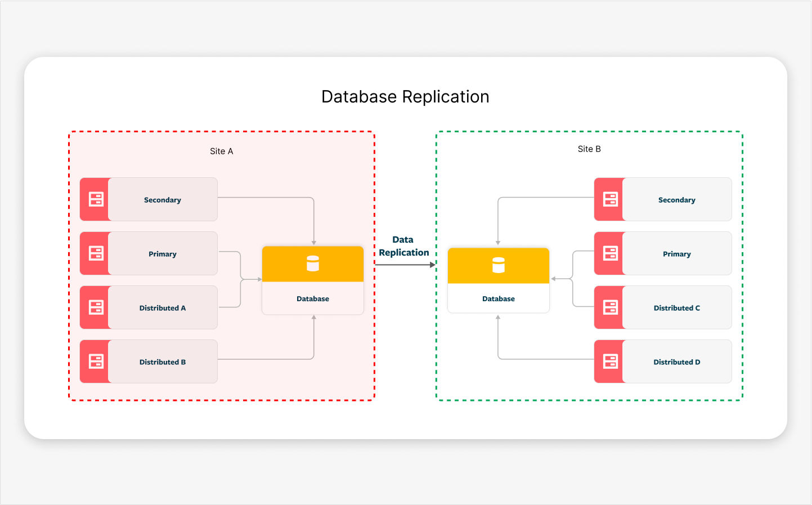Select the Database Replication title text
This screenshot has width=812, height=505.
tap(405, 97)
